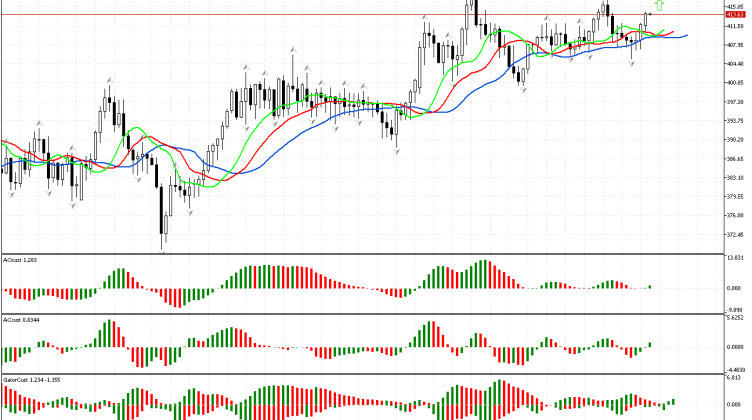Click the 415.05 price scale label
This screenshot has height=420, width=752.
click(735, 7)
